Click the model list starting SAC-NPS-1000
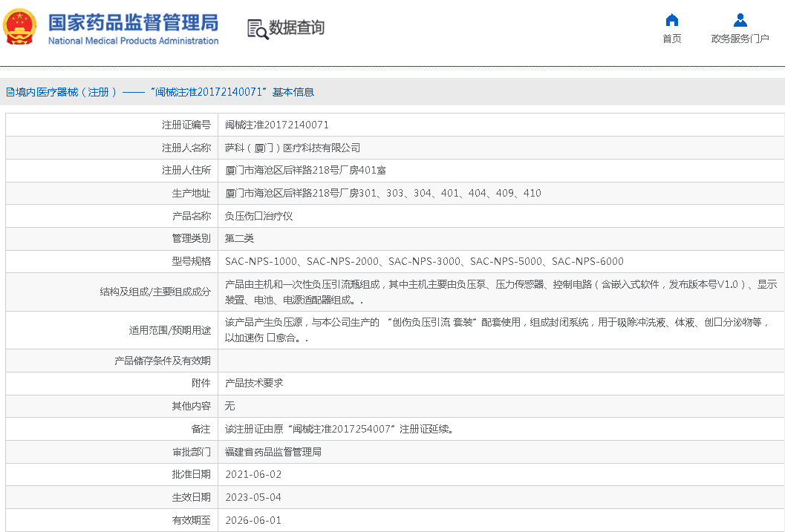 (424, 261)
